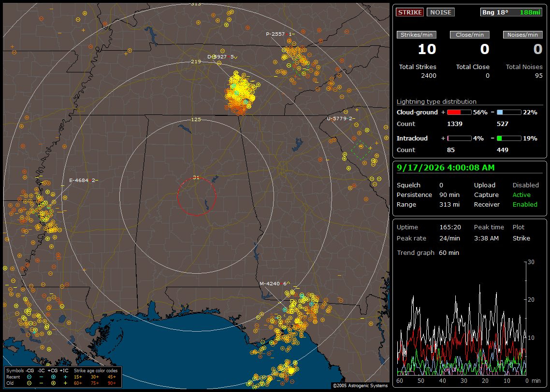Click the negative intracloud green bar
The height and width of the screenshot is (392, 550).
509,139
